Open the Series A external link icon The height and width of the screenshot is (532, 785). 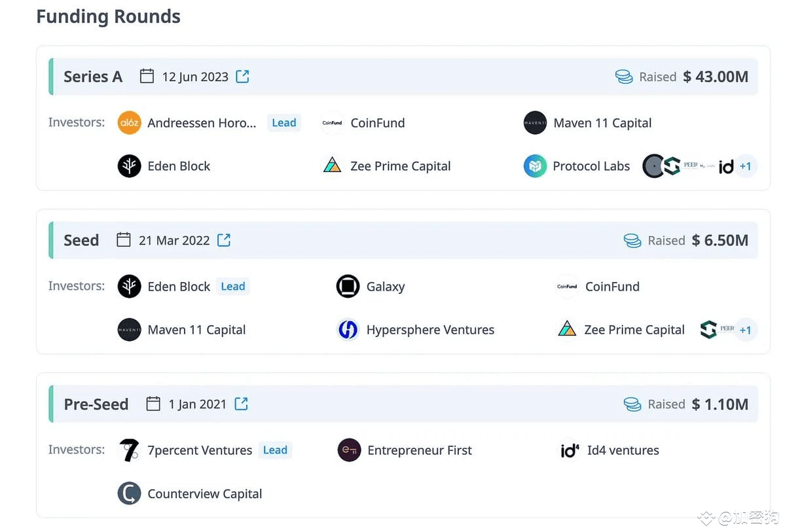tap(242, 77)
